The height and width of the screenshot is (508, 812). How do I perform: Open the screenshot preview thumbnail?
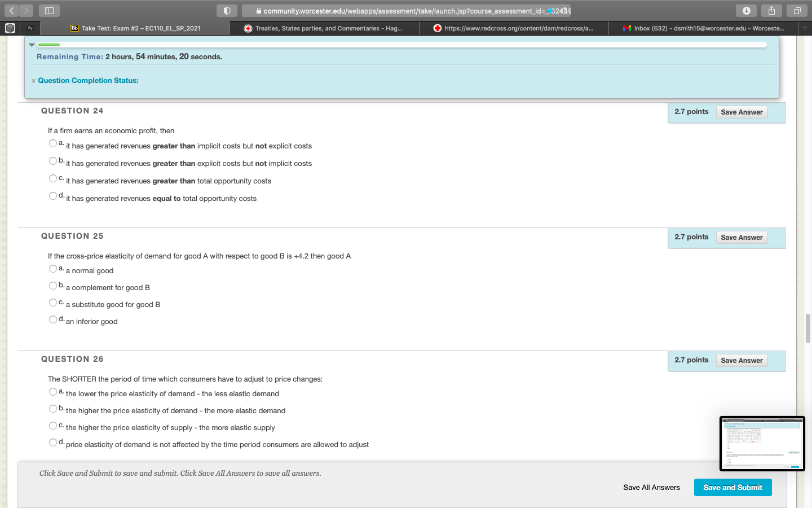762,444
